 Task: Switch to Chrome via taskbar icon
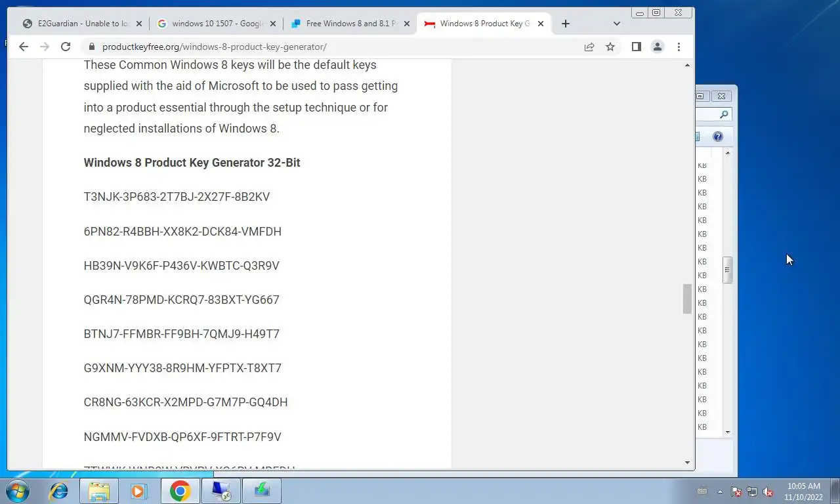[180, 491]
